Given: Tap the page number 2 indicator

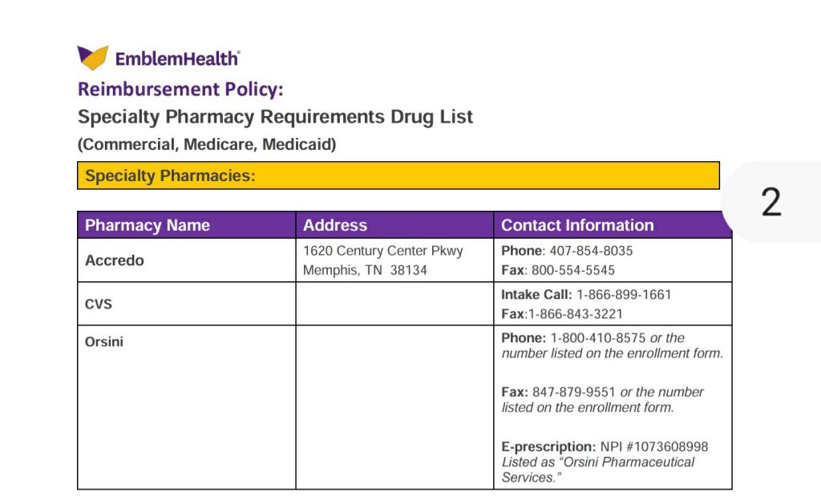Looking at the screenshot, I should coord(770,203).
